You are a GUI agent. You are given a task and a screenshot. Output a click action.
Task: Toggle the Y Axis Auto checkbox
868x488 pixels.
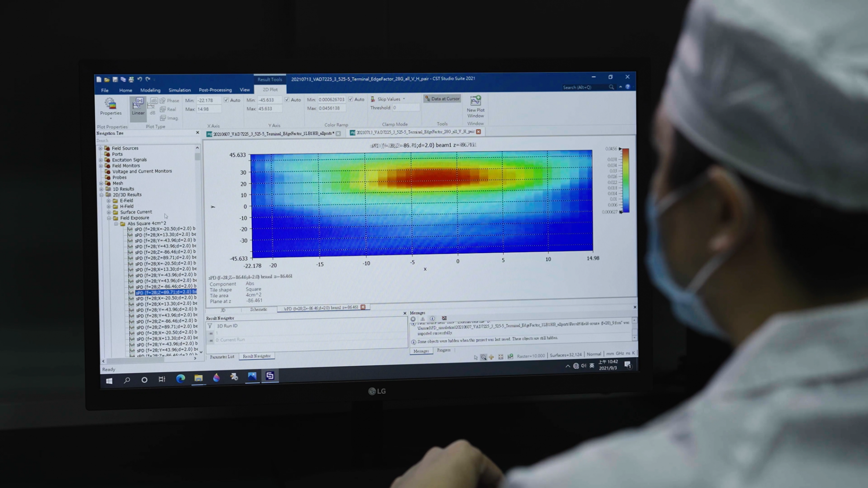point(287,100)
